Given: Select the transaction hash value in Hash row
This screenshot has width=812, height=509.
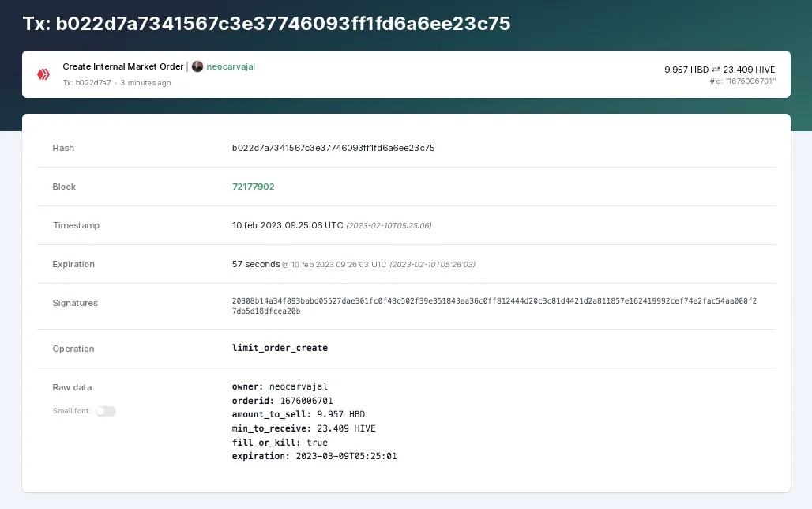Looking at the screenshot, I should 333,148.
